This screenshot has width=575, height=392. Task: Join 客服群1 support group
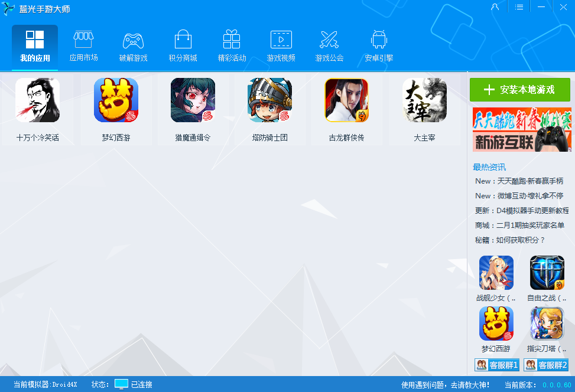pos(496,365)
